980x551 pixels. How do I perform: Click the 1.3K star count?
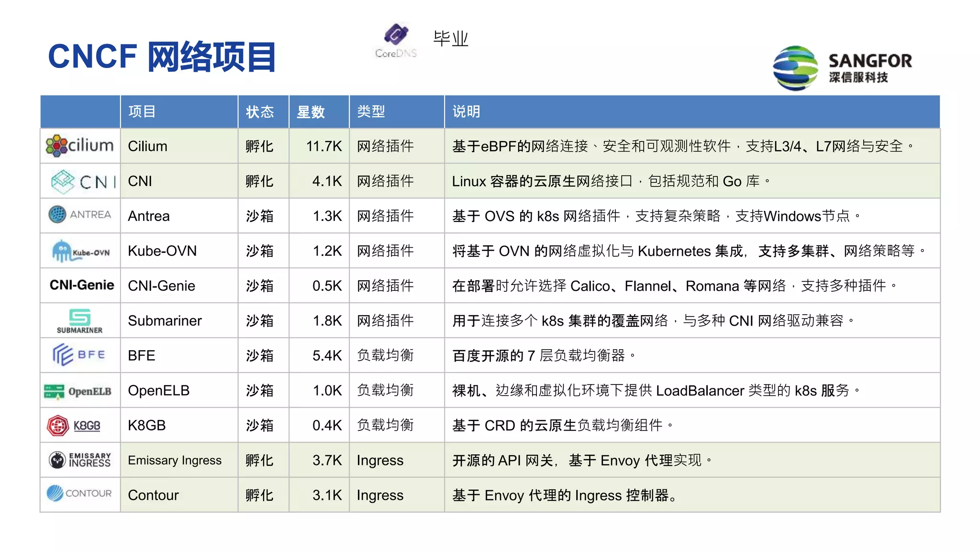(327, 216)
